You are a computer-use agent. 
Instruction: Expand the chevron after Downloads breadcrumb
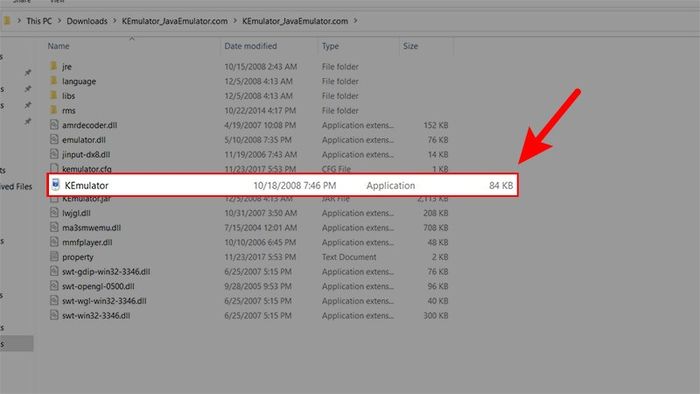pos(115,21)
